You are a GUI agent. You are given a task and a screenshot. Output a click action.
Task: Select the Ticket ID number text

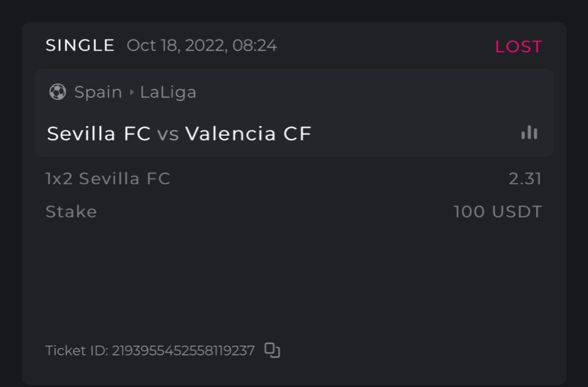(x=183, y=351)
